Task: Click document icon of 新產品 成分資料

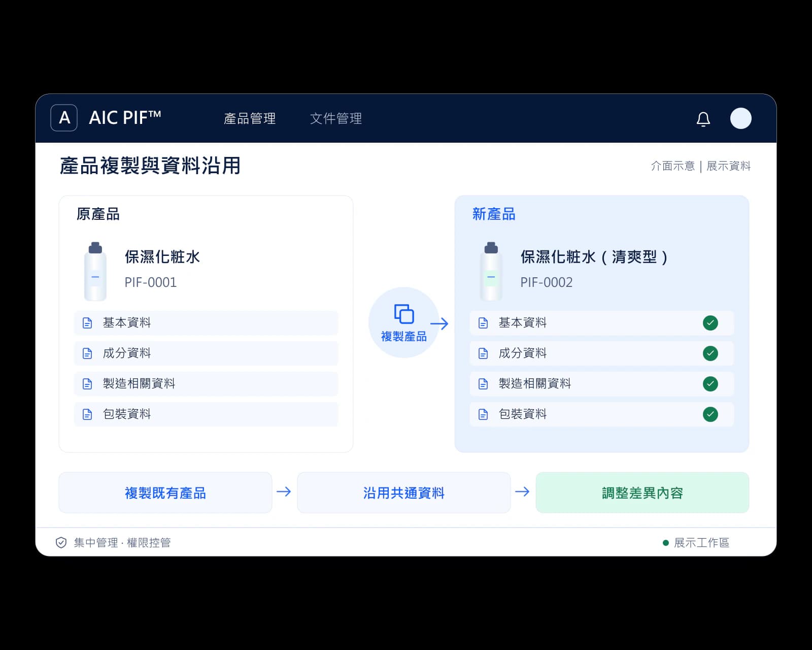Action: [483, 353]
